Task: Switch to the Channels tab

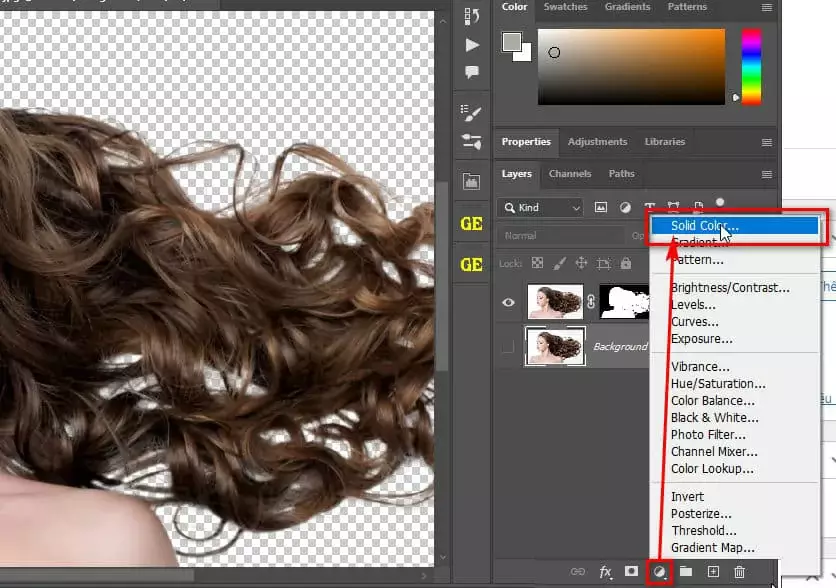Action: (x=570, y=173)
